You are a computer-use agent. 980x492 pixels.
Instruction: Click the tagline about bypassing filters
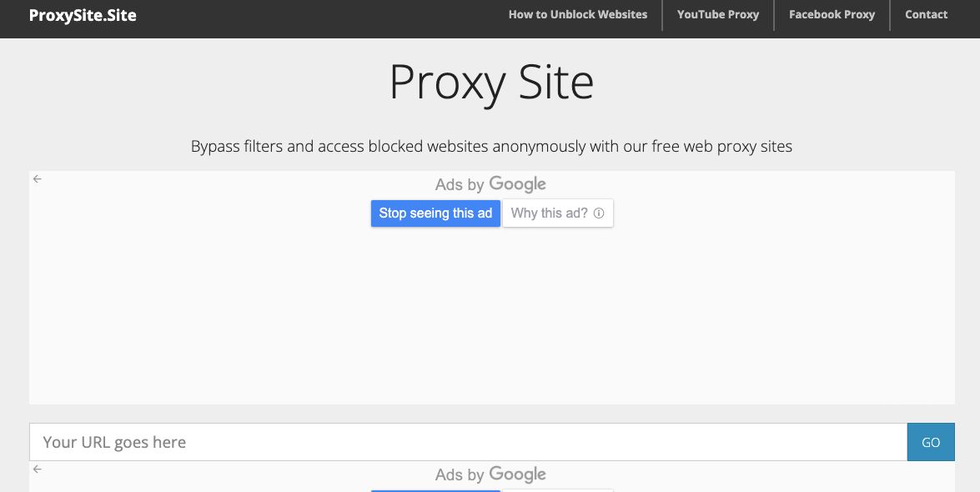pyautogui.click(x=491, y=146)
